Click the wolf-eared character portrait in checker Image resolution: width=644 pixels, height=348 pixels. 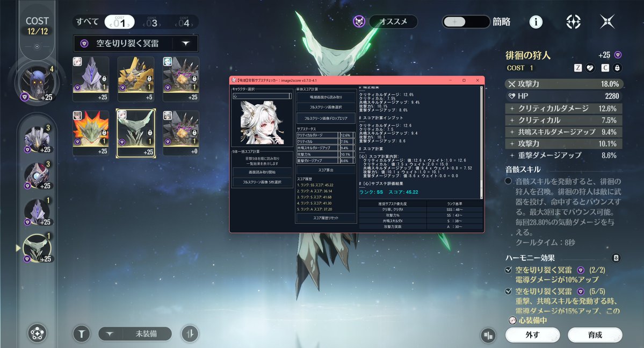[x=262, y=123]
